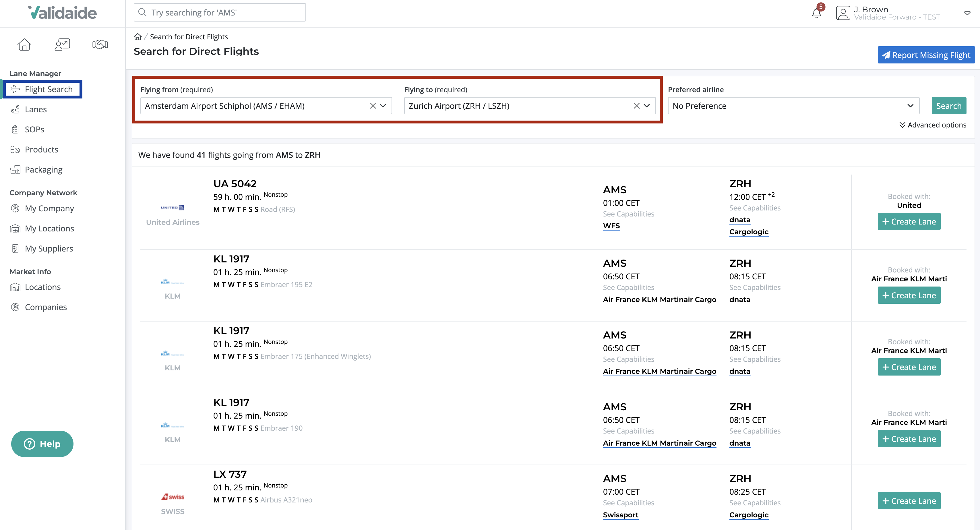Viewport: 980px width, 530px height.
Task: Open WFS handler link for UA 5042
Action: click(611, 226)
